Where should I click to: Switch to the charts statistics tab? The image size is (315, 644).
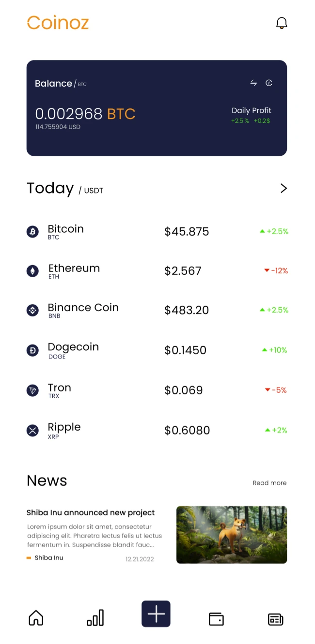[x=95, y=618]
